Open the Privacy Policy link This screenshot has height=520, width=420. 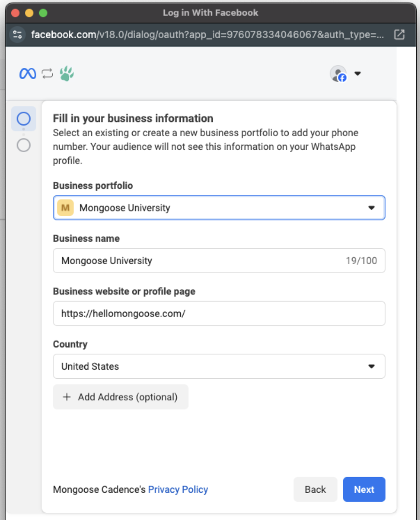178,489
